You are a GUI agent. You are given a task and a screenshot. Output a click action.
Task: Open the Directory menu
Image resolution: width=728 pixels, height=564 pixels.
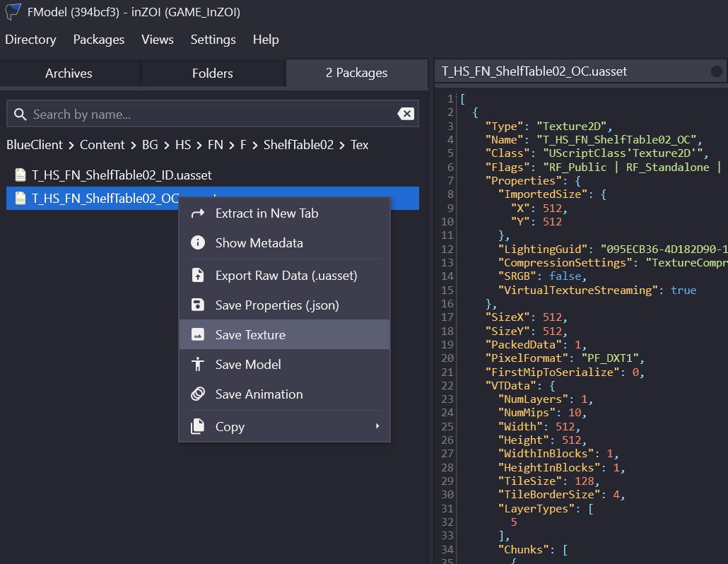pyautogui.click(x=30, y=40)
